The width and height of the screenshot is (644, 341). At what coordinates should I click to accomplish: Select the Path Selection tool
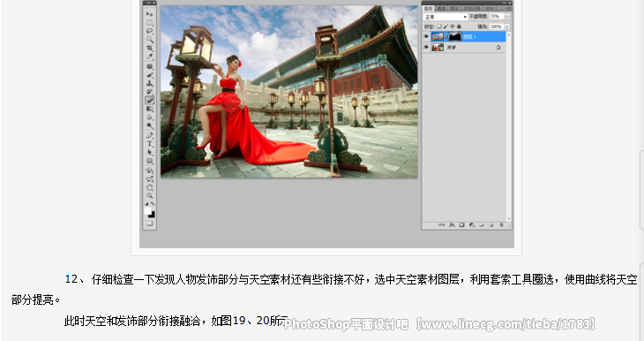pos(149,152)
